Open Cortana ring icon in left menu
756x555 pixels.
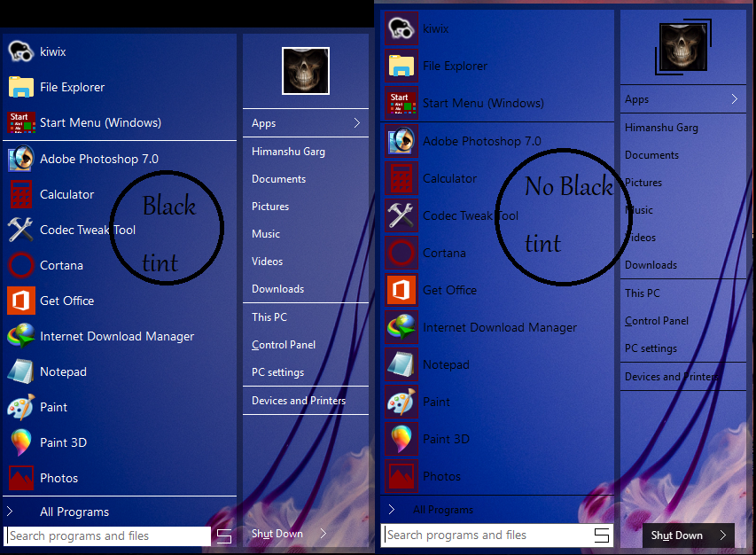[x=20, y=265]
